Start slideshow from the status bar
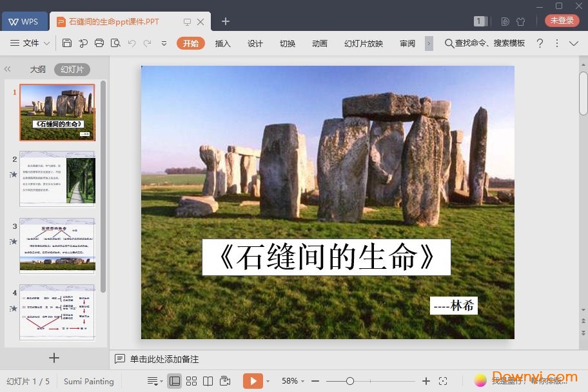 pyautogui.click(x=253, y=381)
